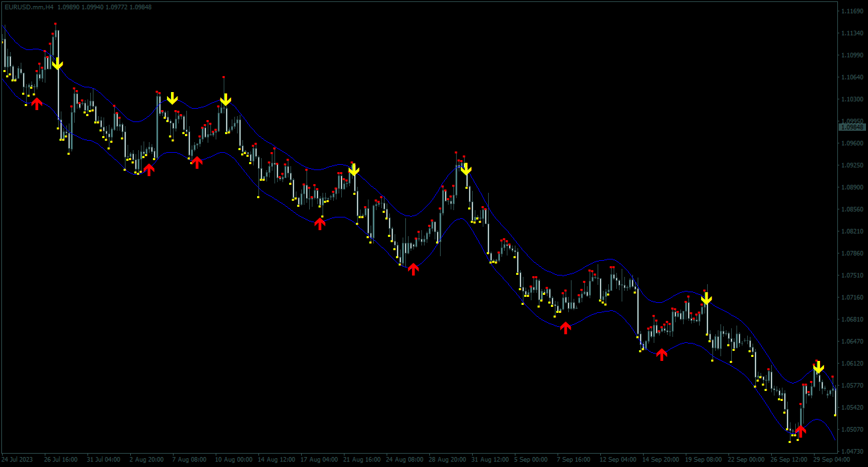Click the EURUSD.mm,H4 chart symbol label
Screen dimensions: 868x467
[27, 7]
